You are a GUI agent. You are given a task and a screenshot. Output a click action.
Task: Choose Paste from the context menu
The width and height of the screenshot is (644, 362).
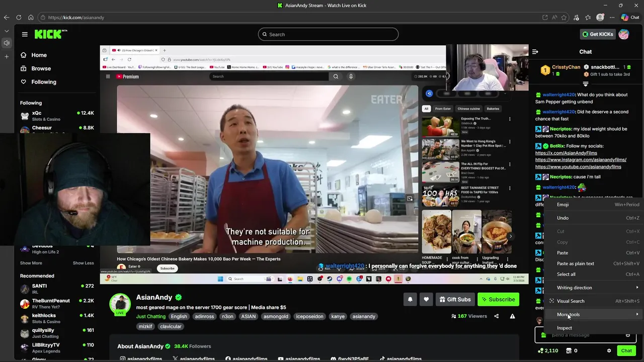(x=593, y=253)
